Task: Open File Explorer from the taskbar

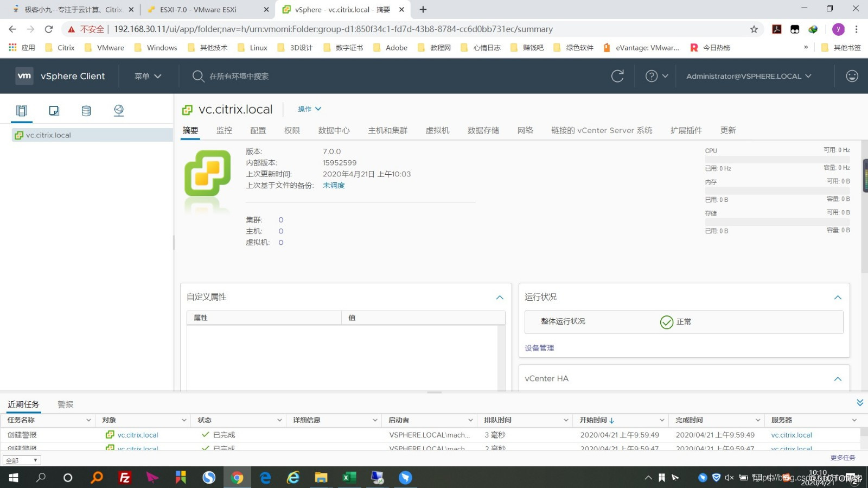Action: [321, 478]
